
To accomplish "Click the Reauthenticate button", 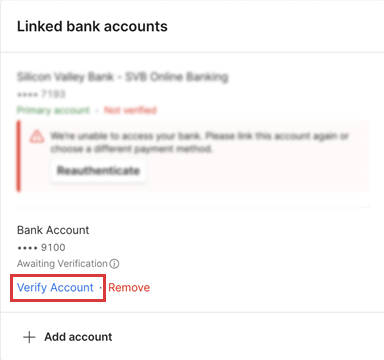I will click(98, 170).
